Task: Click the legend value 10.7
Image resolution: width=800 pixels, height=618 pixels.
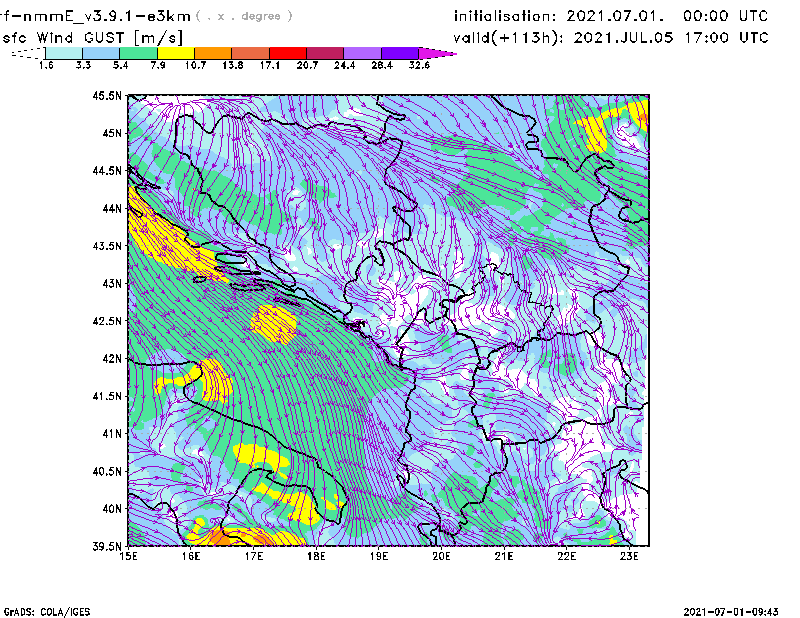Action: click(195, 65)
